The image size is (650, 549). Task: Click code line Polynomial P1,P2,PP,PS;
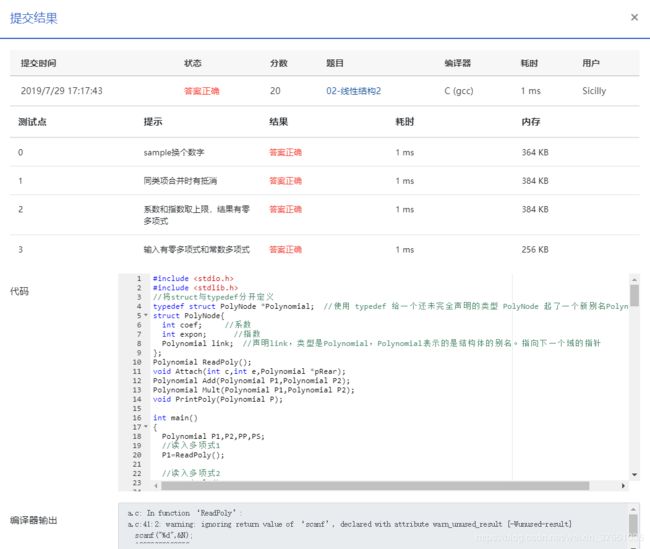(x=213, y=436)
